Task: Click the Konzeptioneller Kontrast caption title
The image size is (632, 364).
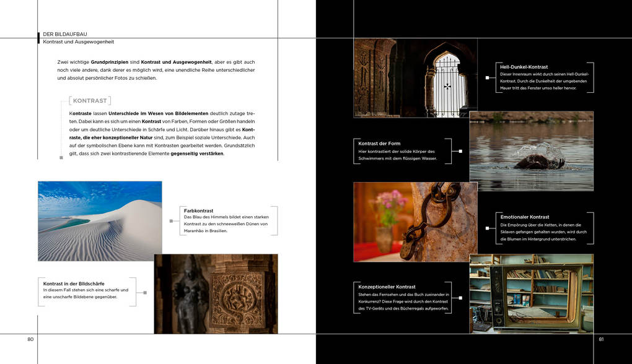Action: [387, 287]
